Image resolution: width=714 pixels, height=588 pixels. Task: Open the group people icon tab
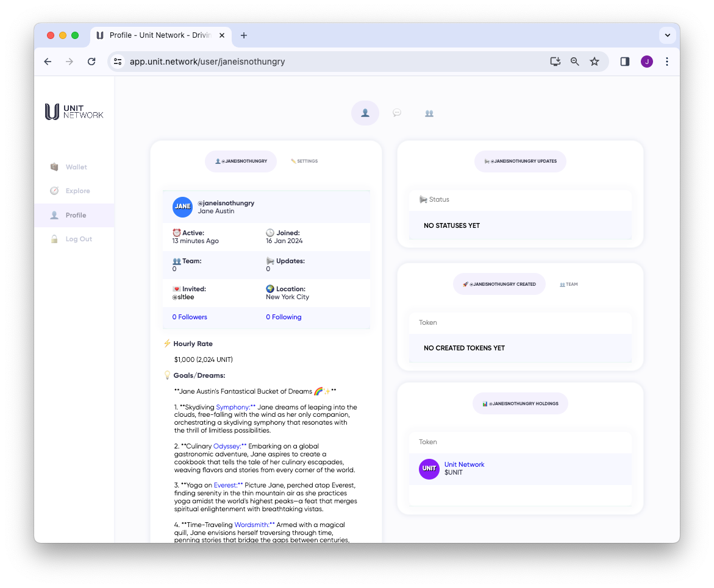(x=429, y=113)
